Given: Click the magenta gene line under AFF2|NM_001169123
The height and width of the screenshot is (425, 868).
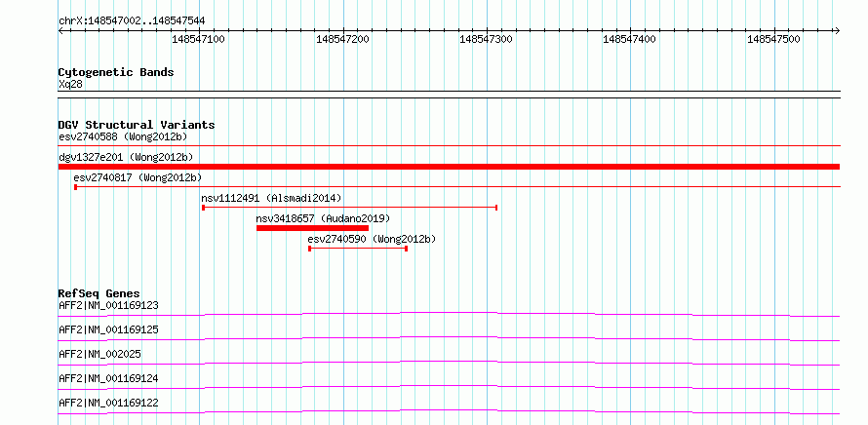Looking at the screenshot, I should [x=449, y=314].
